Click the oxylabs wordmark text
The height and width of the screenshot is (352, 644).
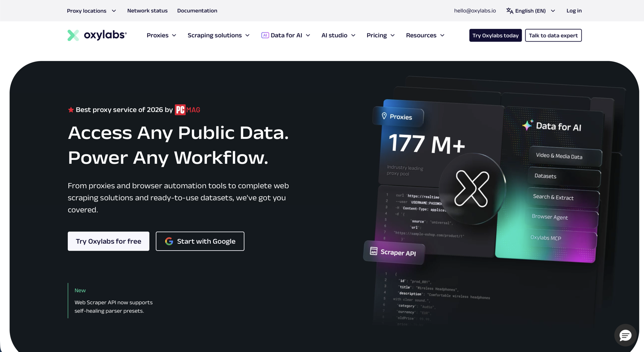(x=105, y=35)
